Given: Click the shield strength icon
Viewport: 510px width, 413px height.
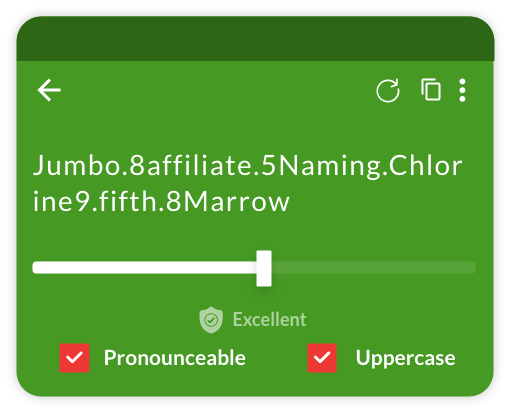Looking at the screenshot, I should click(211, 320).
